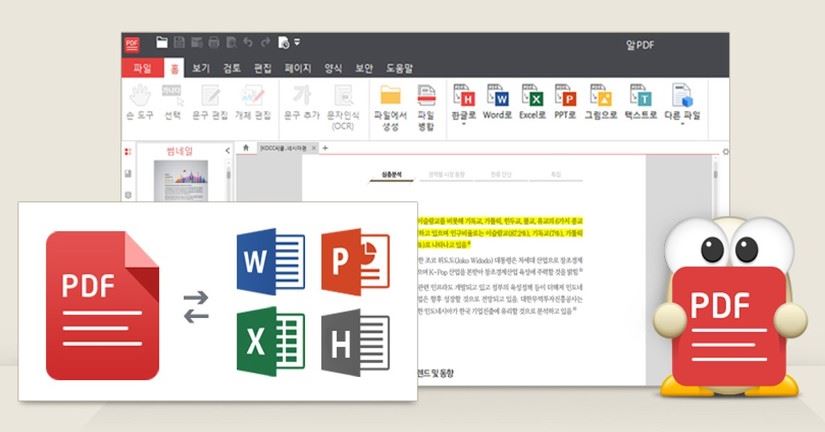The height and width of the screenshot is (432, 825).
Task: Click the 문구 추가 add text tool
Action: 301,103
